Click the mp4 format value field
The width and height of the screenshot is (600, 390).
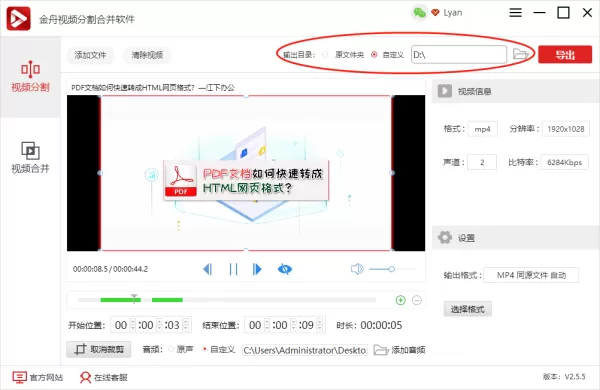pyautogui.click(x=483, y=129)
